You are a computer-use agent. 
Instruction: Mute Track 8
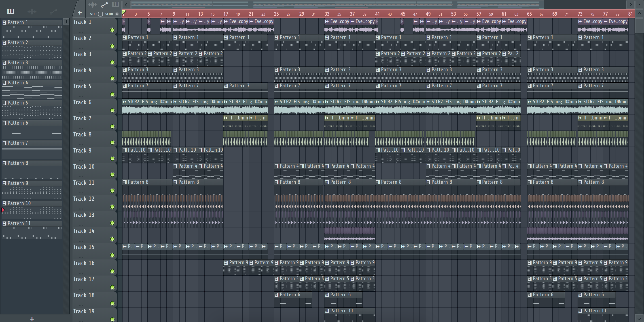pyautogui.click(x=112, y=142)
